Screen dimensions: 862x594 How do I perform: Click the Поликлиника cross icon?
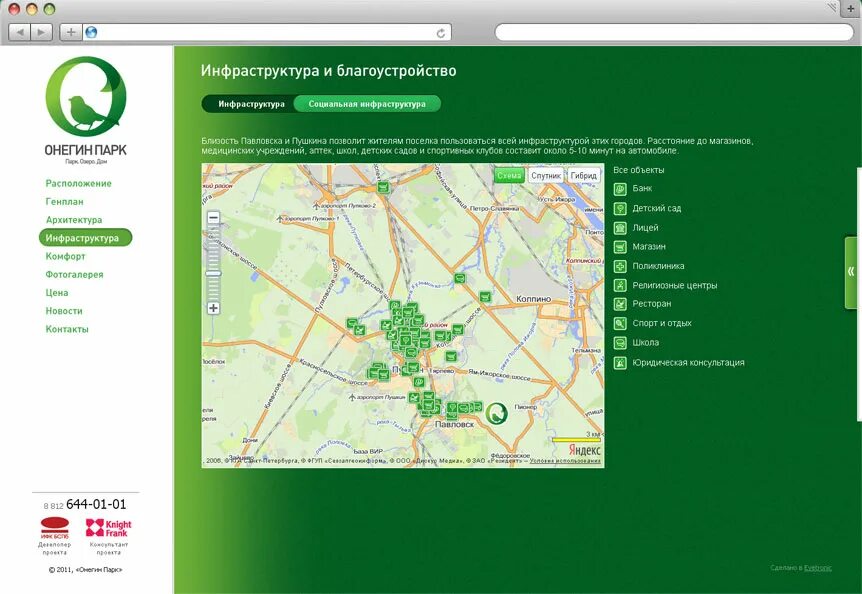620,267
